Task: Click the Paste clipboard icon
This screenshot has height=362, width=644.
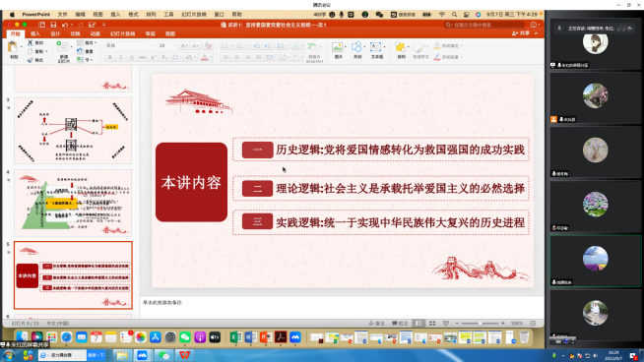Action: (x=13, y=47)
